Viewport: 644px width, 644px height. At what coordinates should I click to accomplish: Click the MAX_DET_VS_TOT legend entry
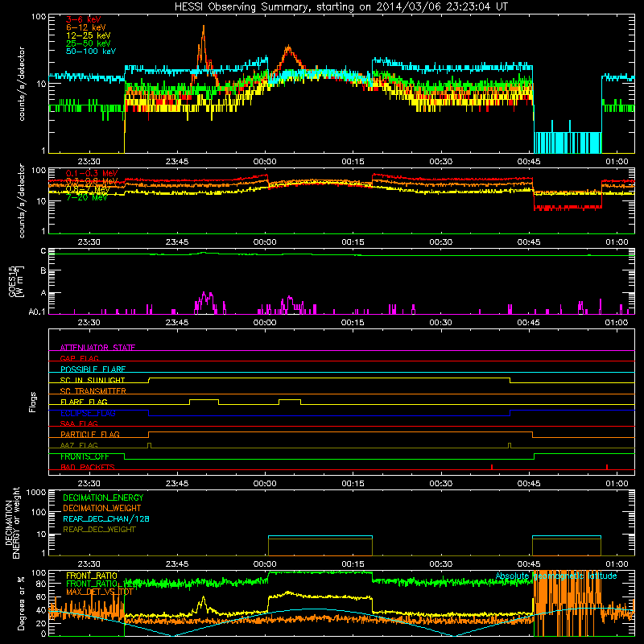(99, 592)
